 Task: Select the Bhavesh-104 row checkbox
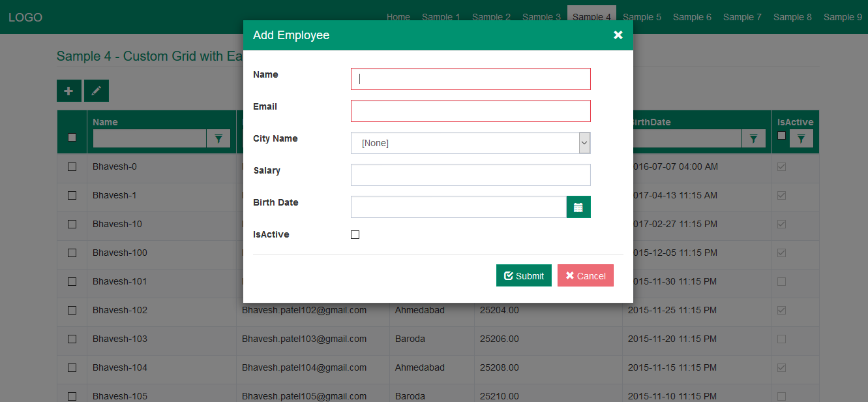point(72,368)
